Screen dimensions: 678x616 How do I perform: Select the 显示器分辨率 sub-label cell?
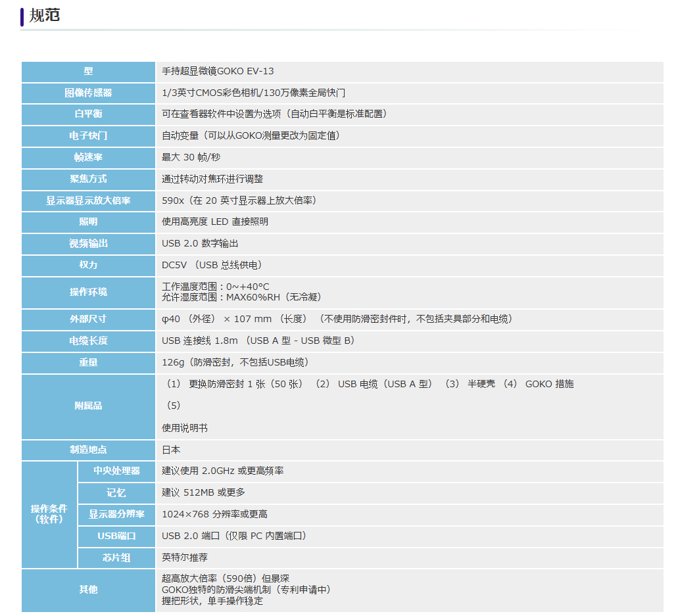(117, 515)
